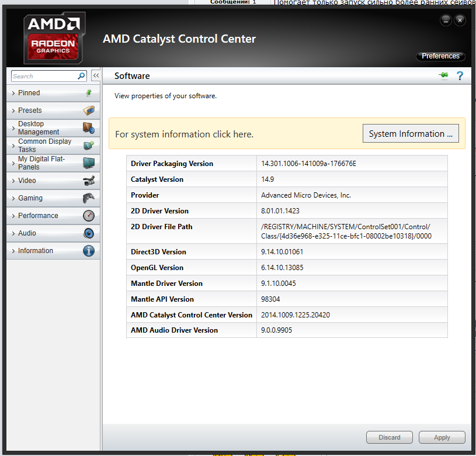The height and width of the screenshot is (456, 476).
Task: Select Mantle API Version value 98304
Action: click(x=270, y=299)
